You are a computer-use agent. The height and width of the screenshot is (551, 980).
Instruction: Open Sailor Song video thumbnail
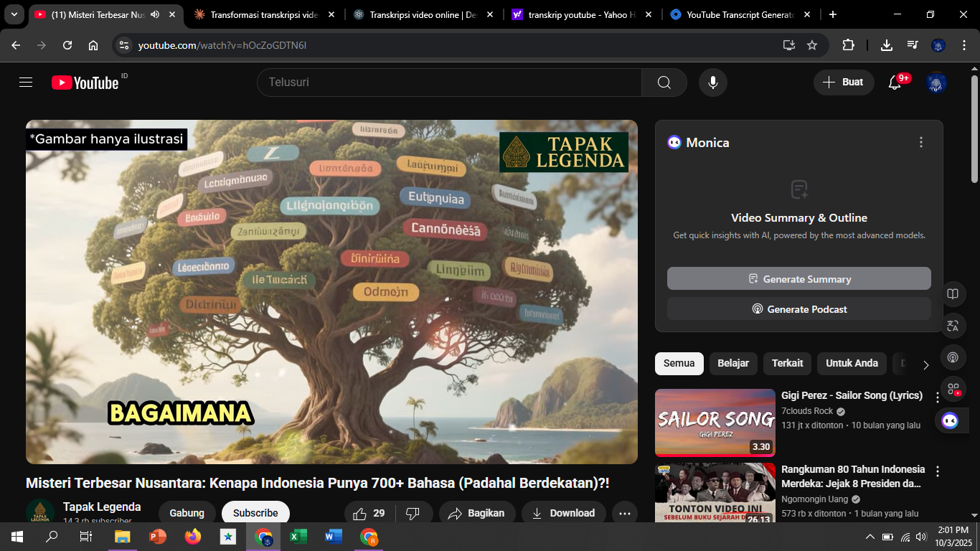(715, 423)
